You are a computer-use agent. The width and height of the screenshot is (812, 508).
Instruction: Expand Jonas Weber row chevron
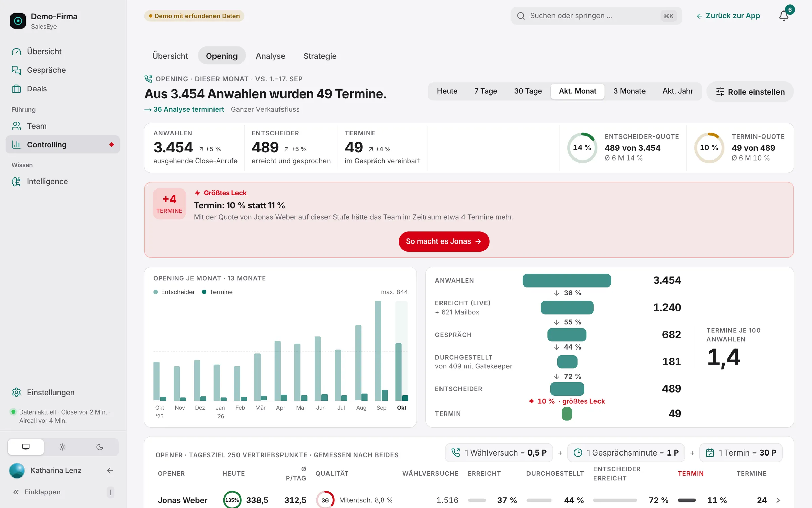(x=778, y=500)
